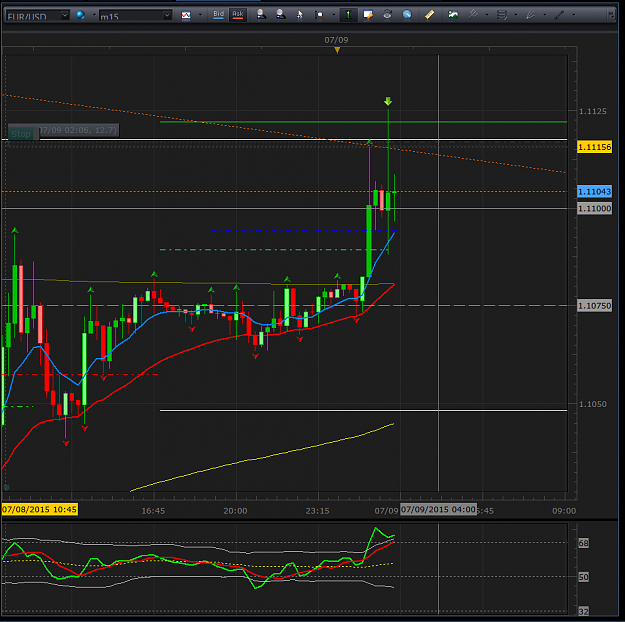This screenshot has width=625, height=622.
Task: Click the orange 07/09 day marker triangle
Action: [x=337, y=50]
